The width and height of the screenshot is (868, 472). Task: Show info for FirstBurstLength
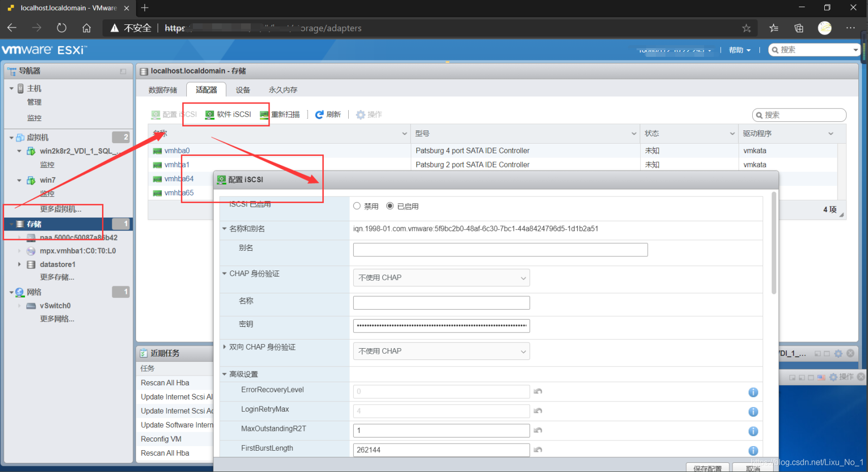(753, 451)
